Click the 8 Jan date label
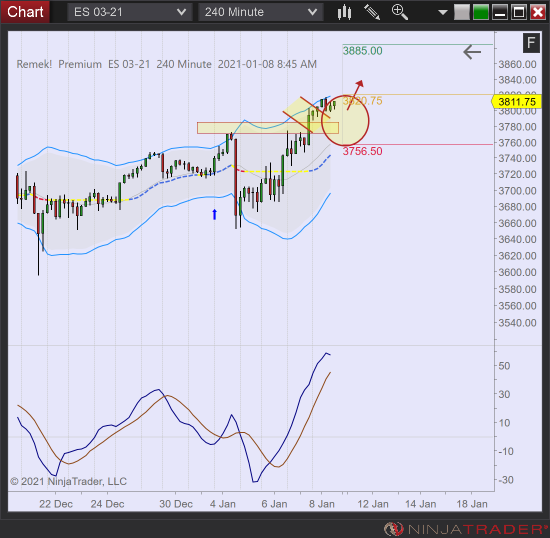 point(322,504)
